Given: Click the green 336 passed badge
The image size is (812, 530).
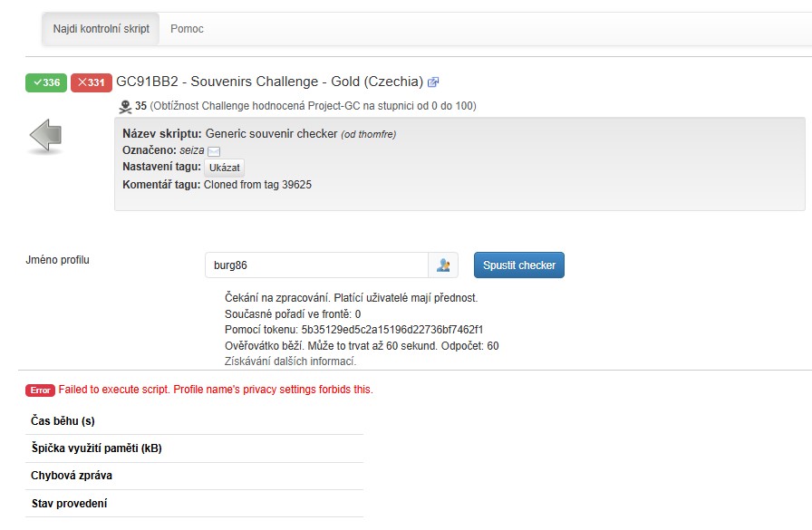Looking at the screenshot, I should pos(45,82).
